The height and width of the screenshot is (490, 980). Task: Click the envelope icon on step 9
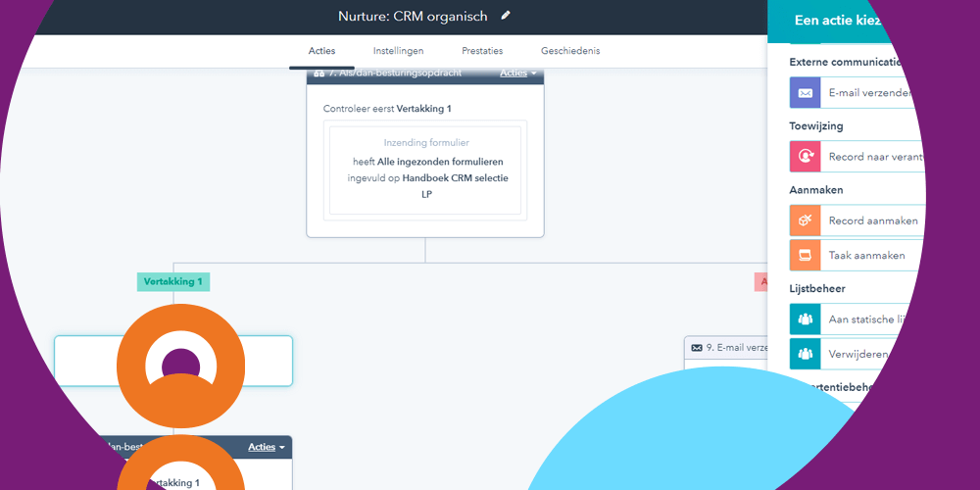tap(696, 348)
